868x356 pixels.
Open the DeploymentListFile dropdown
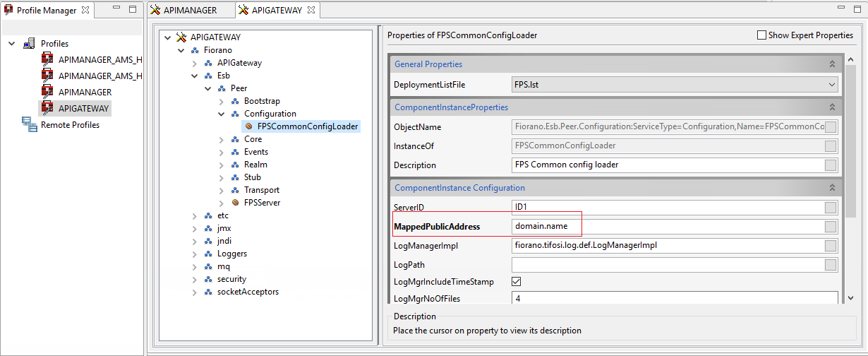click(x=832, y=85)
